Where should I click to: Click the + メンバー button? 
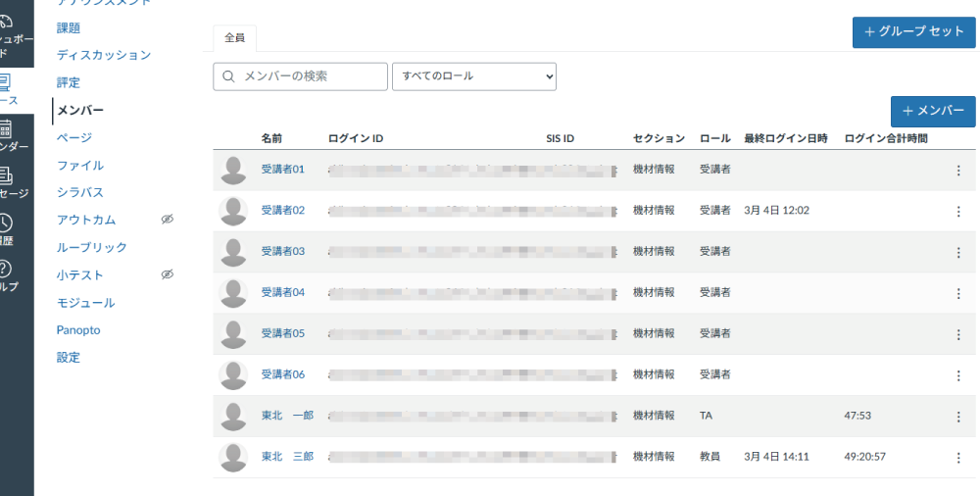coord(933,112)
